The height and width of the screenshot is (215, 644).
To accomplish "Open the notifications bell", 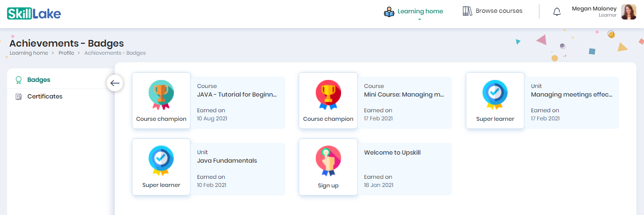I will pos(557,12).
